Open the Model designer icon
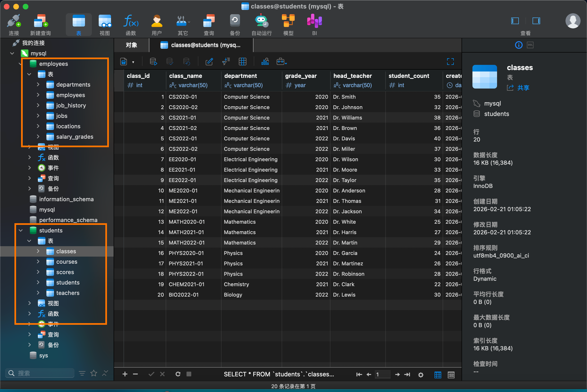The width and height of the screenshot is (587, 392). [288, 22]
